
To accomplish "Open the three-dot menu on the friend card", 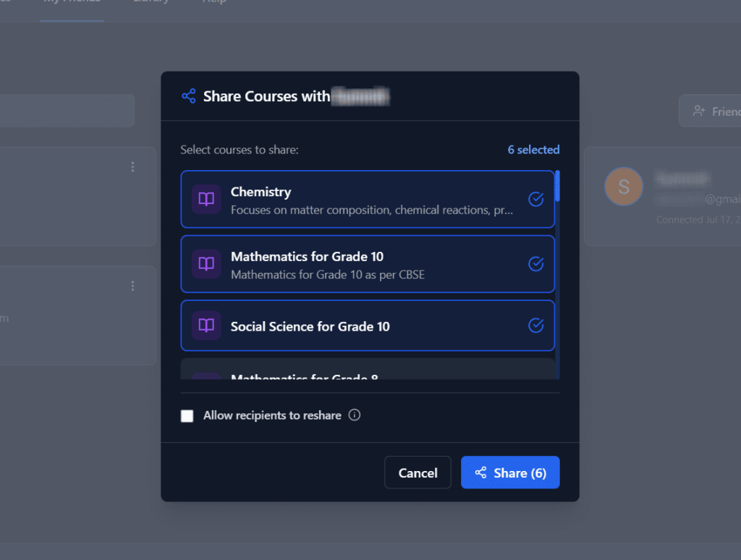I will (x=133, y=166).
